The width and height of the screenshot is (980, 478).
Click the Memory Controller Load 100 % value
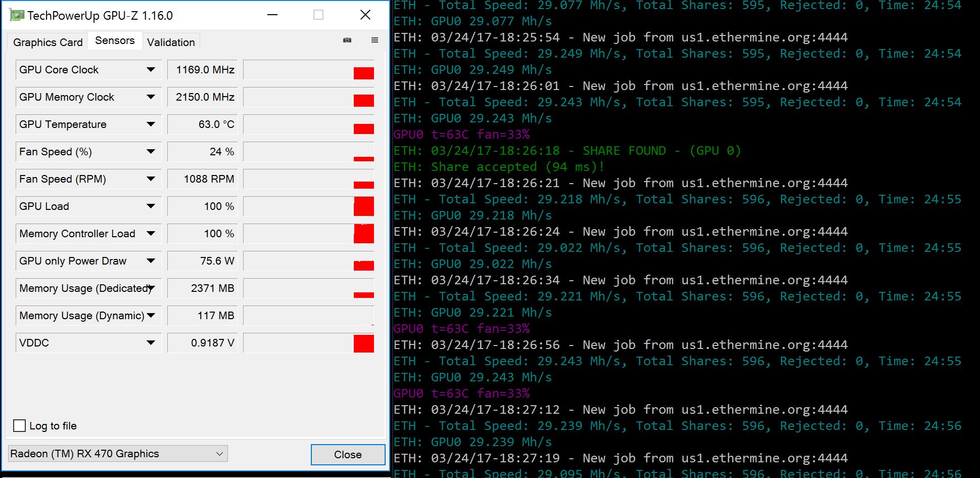(x=203, y=234)
